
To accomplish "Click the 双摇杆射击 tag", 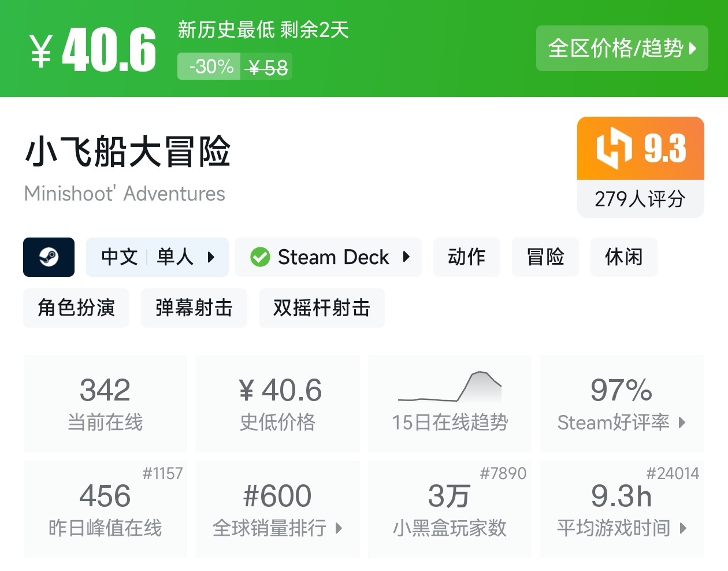I will tap(321, 307).
